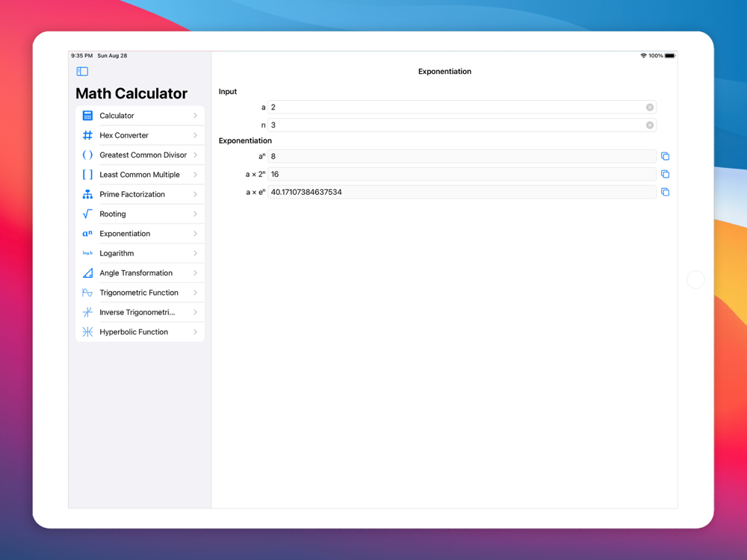Switch to Angle Transformation

coord(140,273)
